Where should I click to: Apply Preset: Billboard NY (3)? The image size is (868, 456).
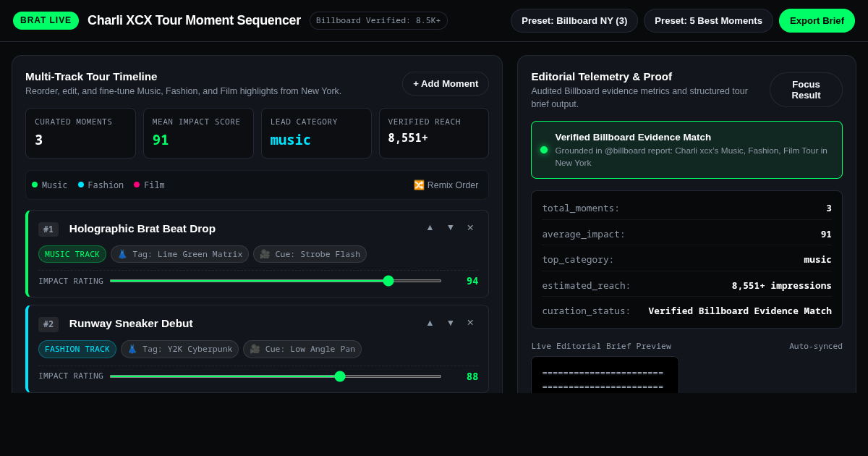(574, 20)
